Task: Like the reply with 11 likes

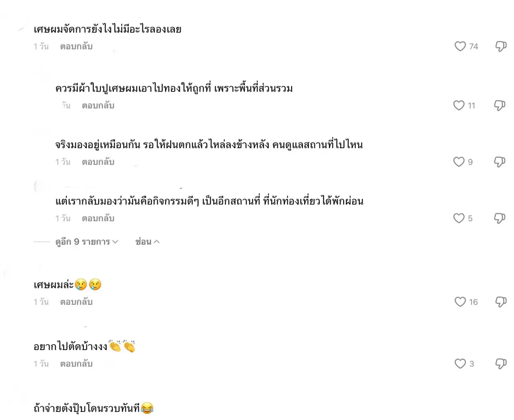Action: (459, 105)
